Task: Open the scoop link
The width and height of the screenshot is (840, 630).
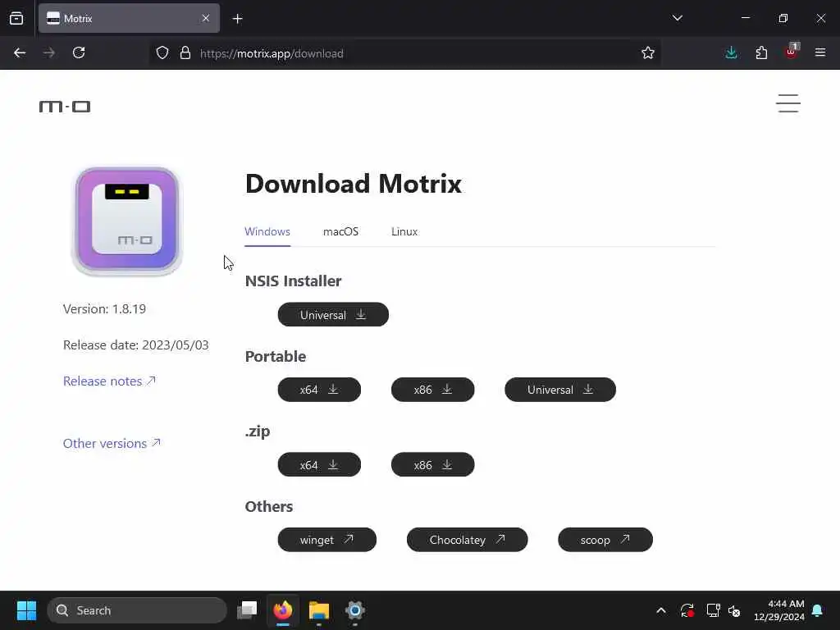Action: 605,540
